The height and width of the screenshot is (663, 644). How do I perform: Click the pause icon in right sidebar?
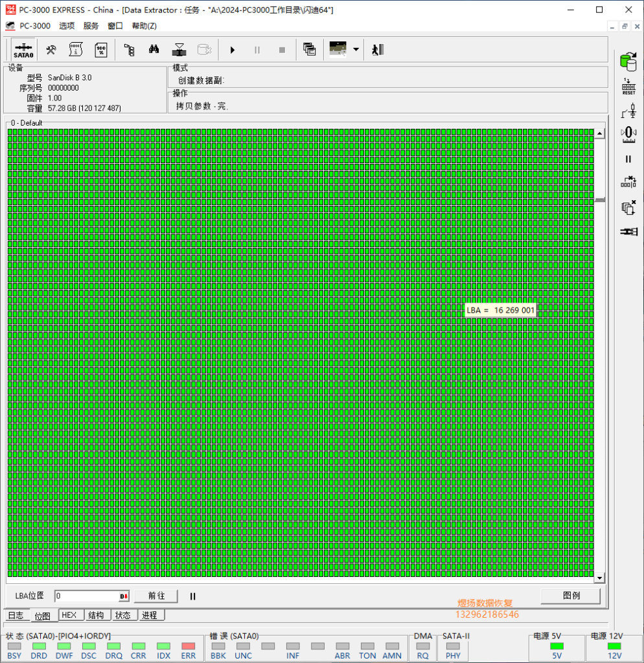(628, 159)
